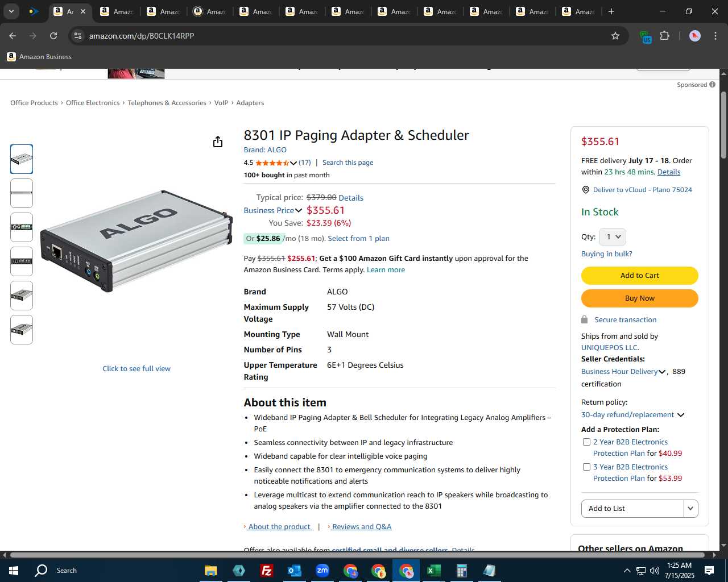
Task: Check 3 Year B2B Electronics Protection Plan
Action: (x=586, y=467)
